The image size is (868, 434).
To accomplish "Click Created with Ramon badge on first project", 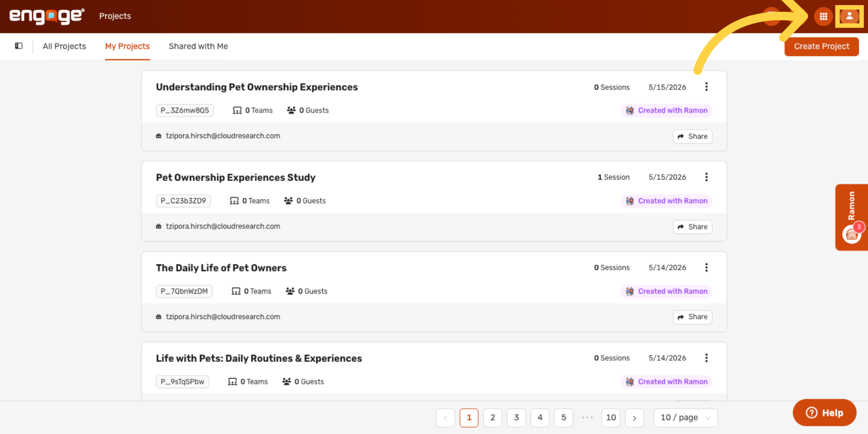I will [x=666, y=110].
